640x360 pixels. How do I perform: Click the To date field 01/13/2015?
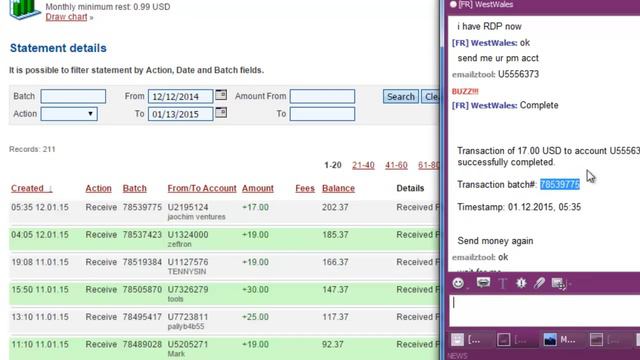[x=180, y=114]
